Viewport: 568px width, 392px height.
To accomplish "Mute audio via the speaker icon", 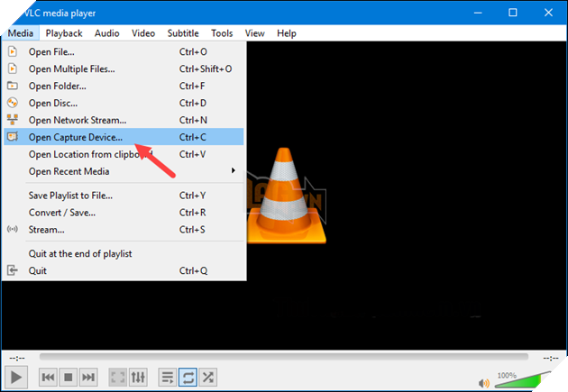I will (484, 383).
